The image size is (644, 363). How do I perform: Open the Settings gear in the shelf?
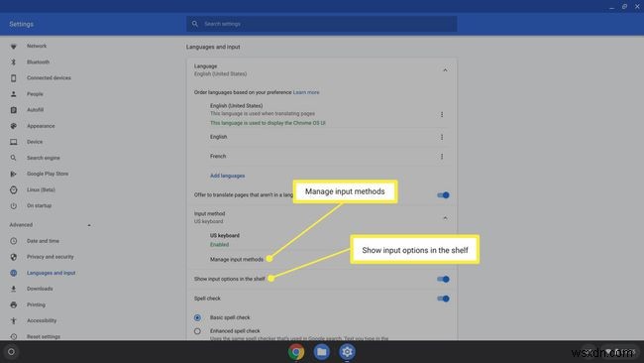click(x=347, y=352)
